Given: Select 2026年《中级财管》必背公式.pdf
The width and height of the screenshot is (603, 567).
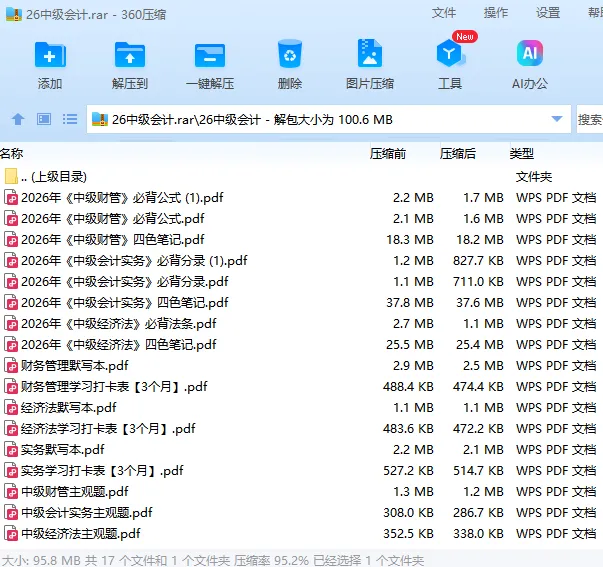Looking at the screenshot, I should click(x=113, y=218).
